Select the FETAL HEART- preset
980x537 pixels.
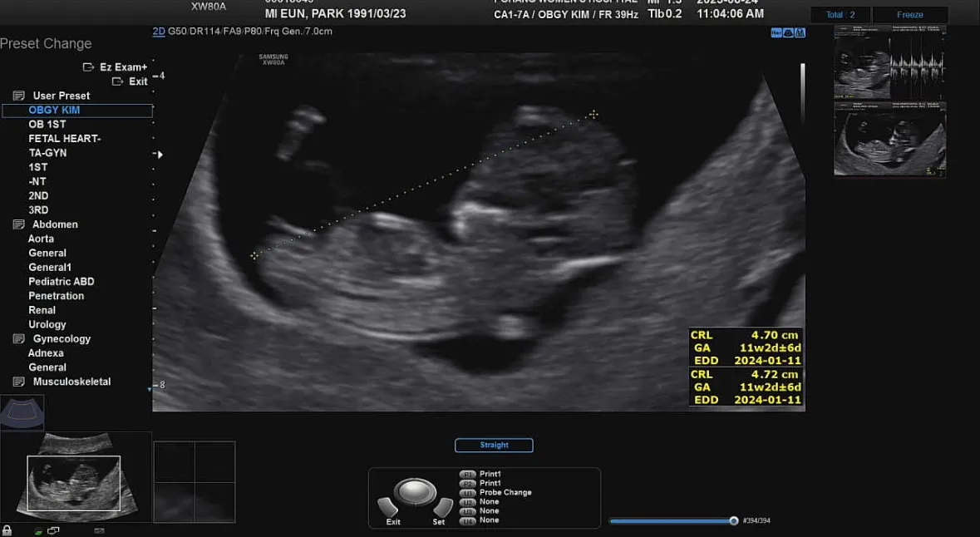64,139
